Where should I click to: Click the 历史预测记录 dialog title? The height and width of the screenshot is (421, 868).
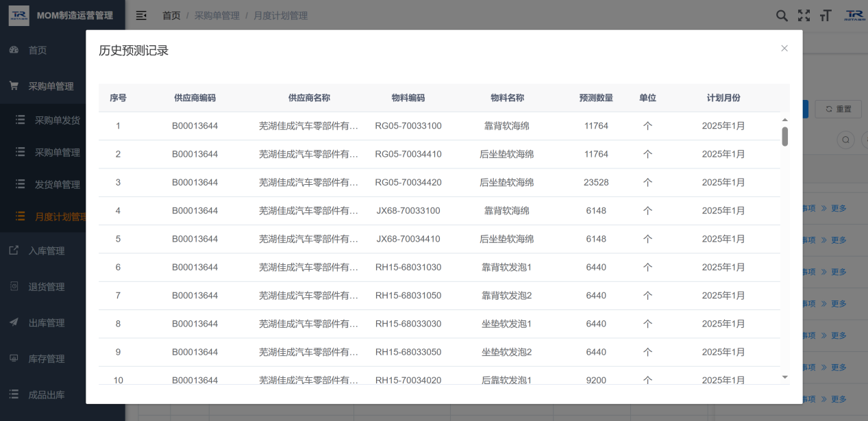(134, 50)
